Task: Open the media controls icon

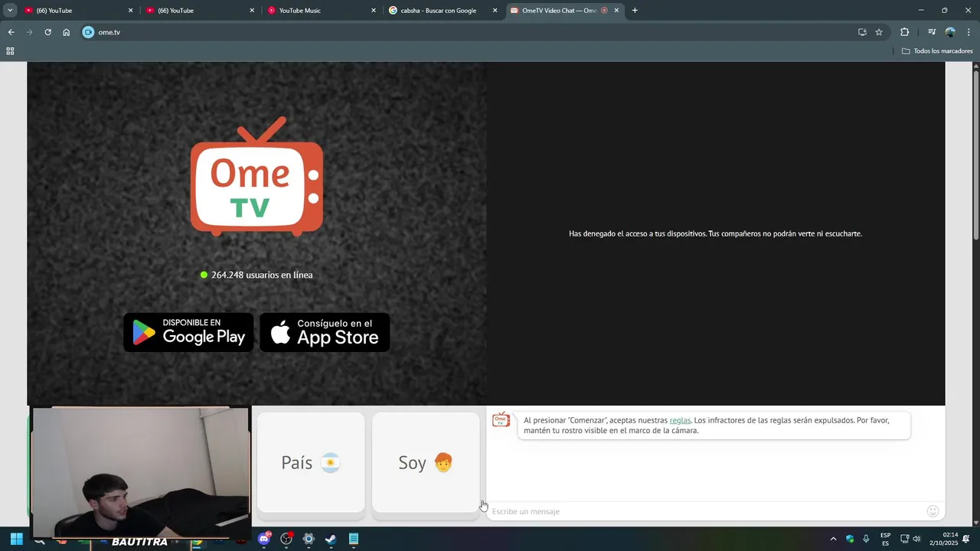Action: pyautogui.click(x=932, y=32)
